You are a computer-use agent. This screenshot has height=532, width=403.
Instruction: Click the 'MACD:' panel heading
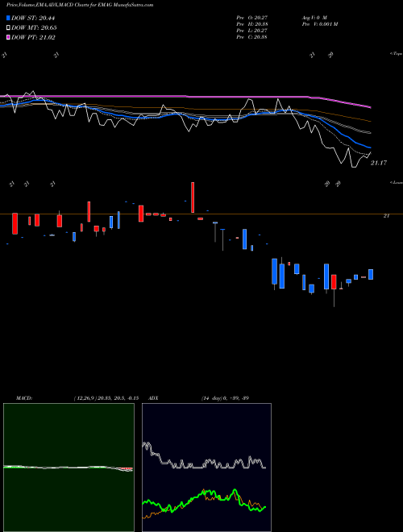click(x=24, y=398)
